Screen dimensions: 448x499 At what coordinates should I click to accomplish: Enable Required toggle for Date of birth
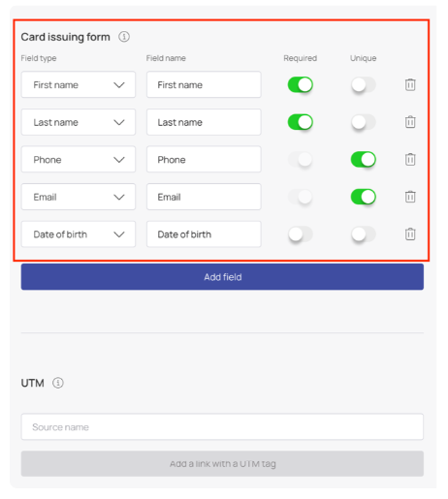301,234
